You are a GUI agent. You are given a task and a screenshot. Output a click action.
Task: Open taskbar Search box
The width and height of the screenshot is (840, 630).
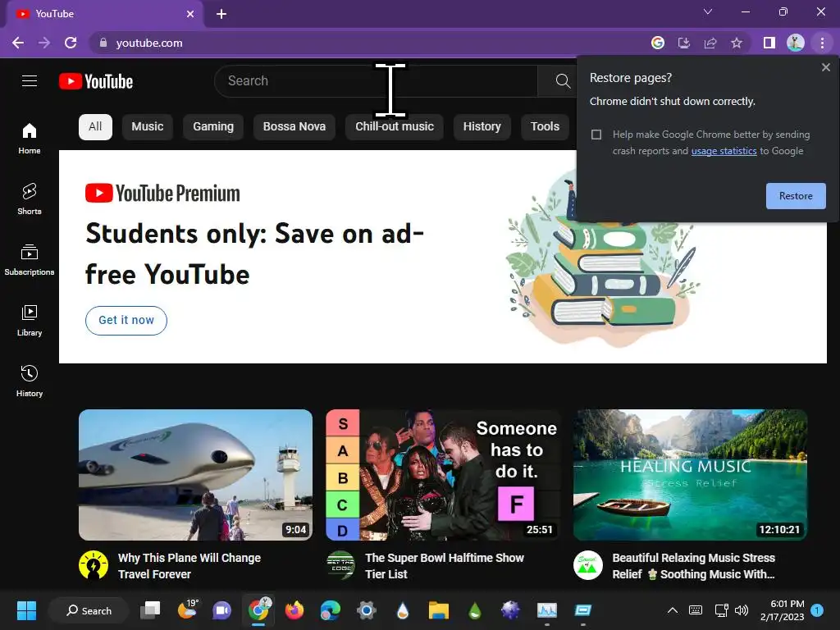89,610
